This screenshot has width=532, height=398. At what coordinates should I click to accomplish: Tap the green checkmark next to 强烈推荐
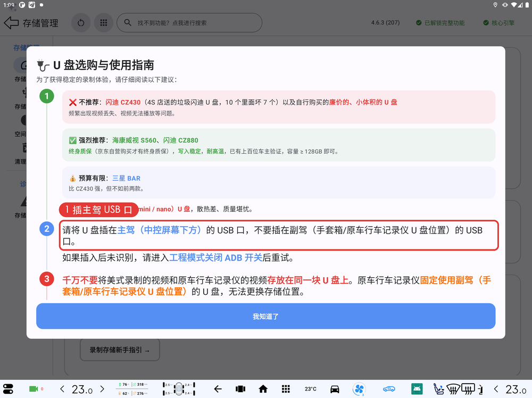click(72, 140)
